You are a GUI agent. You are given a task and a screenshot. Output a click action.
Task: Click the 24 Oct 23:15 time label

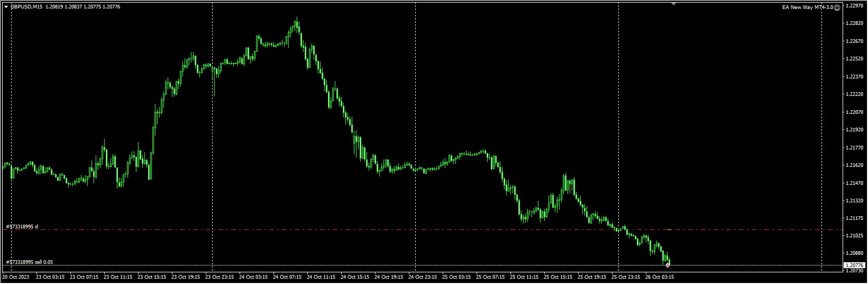click(423, 277)
